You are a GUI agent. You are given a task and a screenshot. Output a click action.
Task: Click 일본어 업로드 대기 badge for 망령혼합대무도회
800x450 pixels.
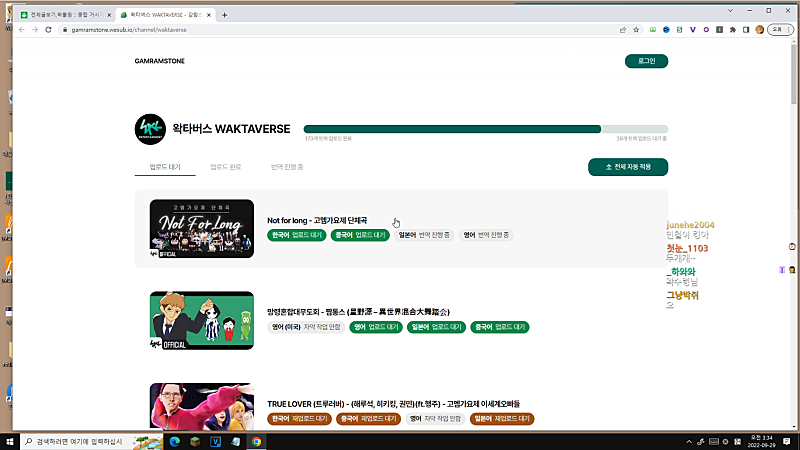coord(436,327)
